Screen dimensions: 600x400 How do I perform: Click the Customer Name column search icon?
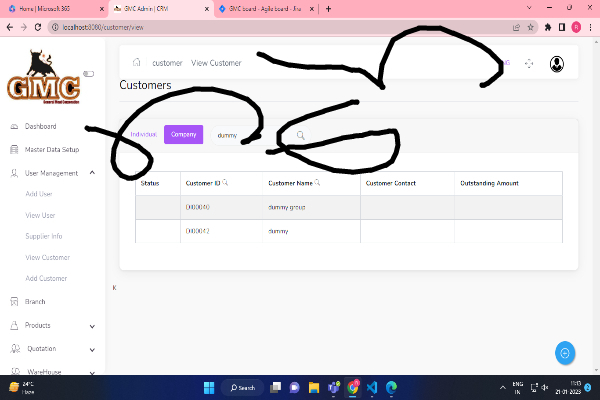[317, 183]
